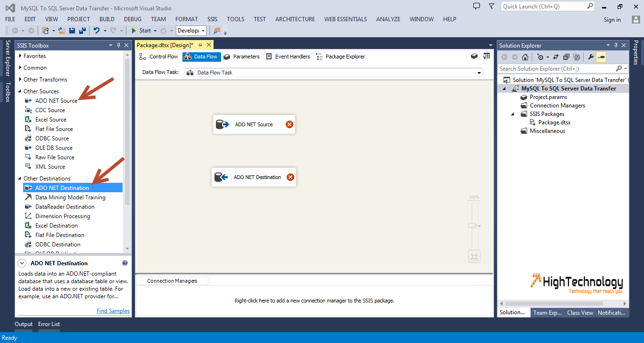Click the notifications filter flag icon
Screen dimensions: 644x343
(492, 6)
